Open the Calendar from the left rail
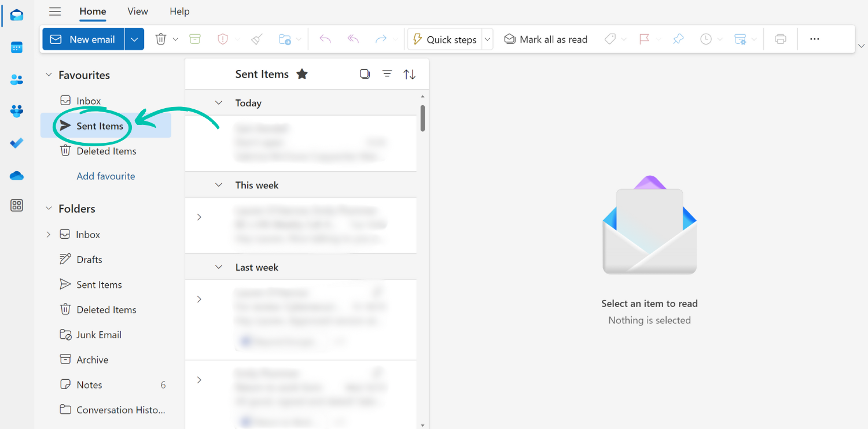The height and width of the screenshot is (429, 868). (16, 47)
